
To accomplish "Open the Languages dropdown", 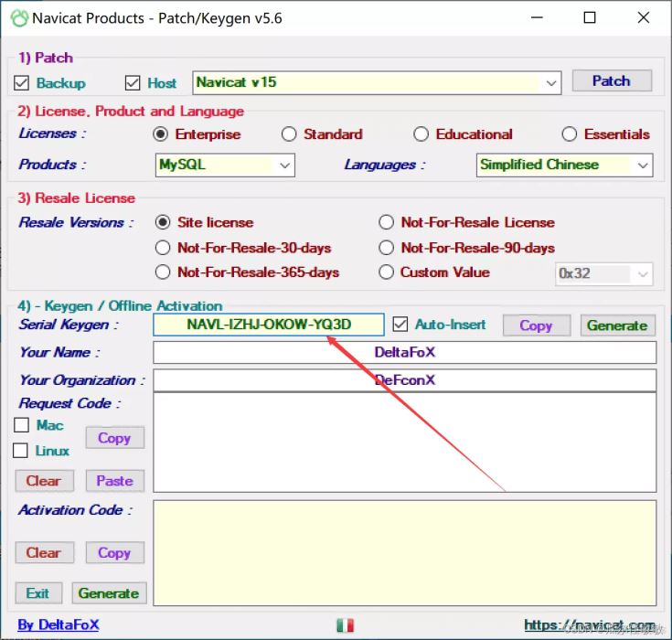I will [643, 165].
